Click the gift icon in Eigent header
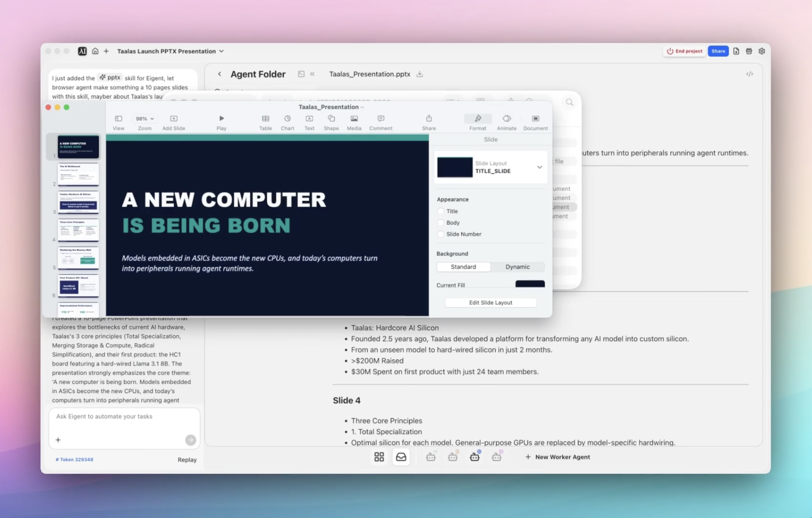 (x=749, y=51)
